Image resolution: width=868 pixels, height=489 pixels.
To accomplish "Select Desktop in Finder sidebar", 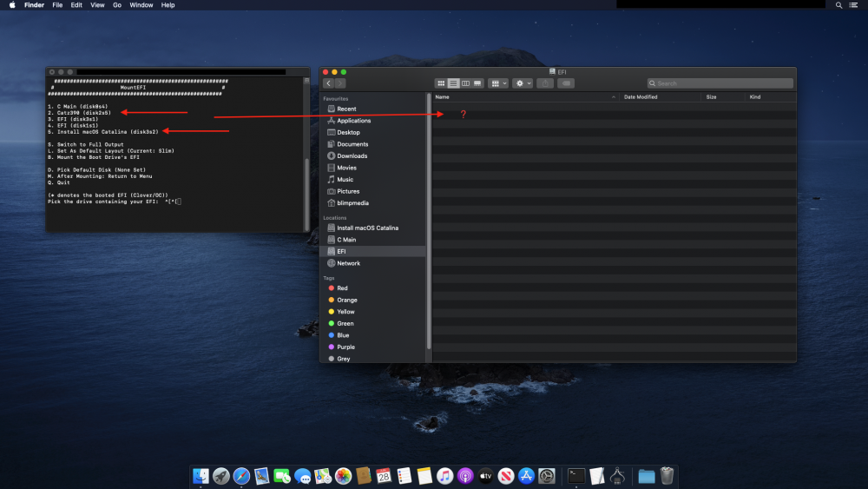I will (373, 132).
